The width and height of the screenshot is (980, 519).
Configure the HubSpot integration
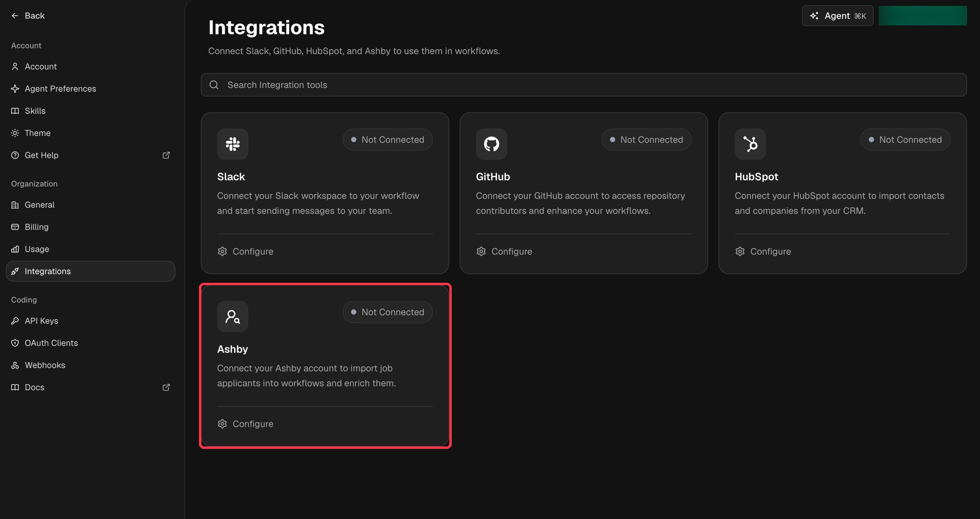click(763, 251)
